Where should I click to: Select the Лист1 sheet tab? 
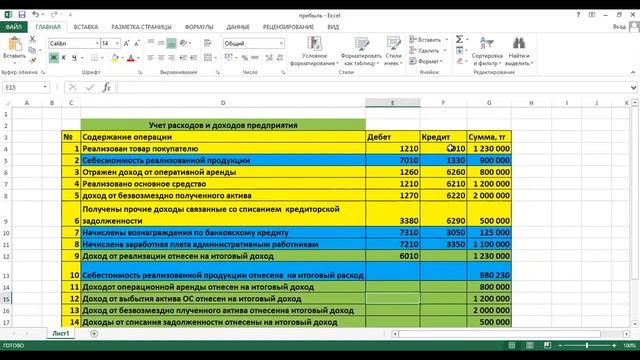click(61, 333)
